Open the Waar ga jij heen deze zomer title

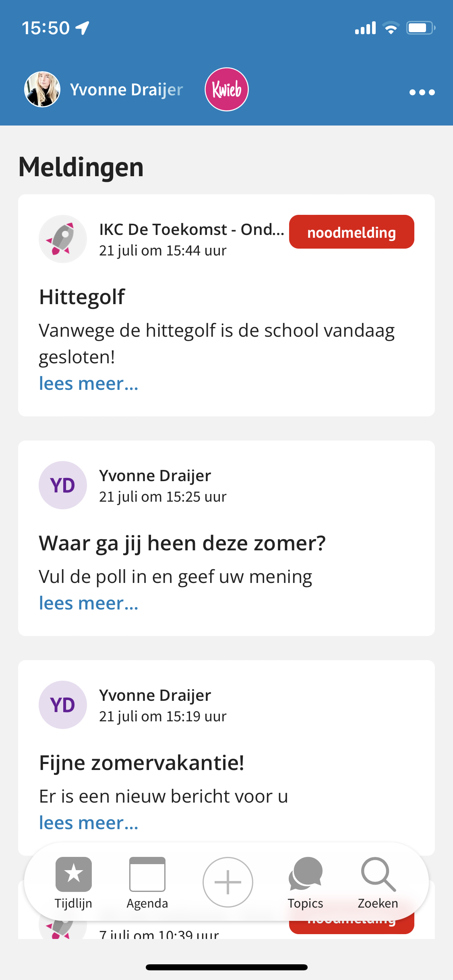pyautogui.click(x=182, y=543)
